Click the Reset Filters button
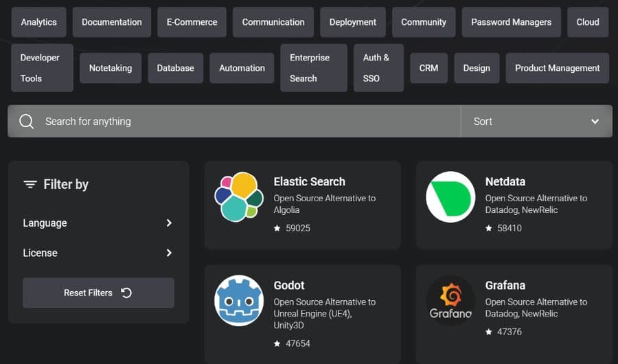The height and width of the screenshot is (364, 618). 98,293
